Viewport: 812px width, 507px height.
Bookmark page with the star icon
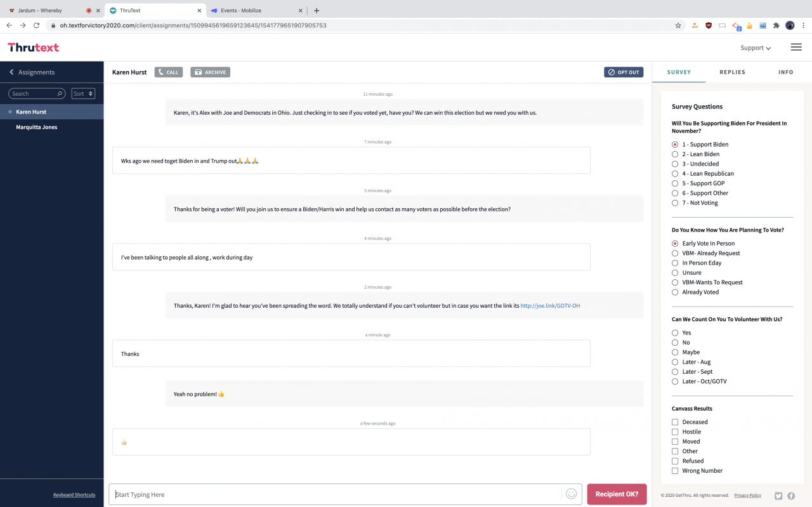(x=678, y=25)
